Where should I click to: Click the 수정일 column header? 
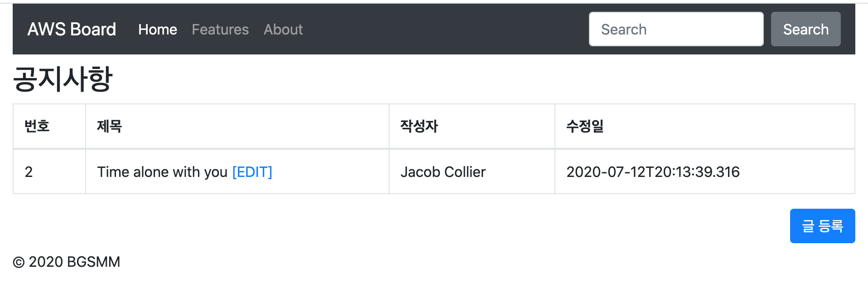point(585,126)
